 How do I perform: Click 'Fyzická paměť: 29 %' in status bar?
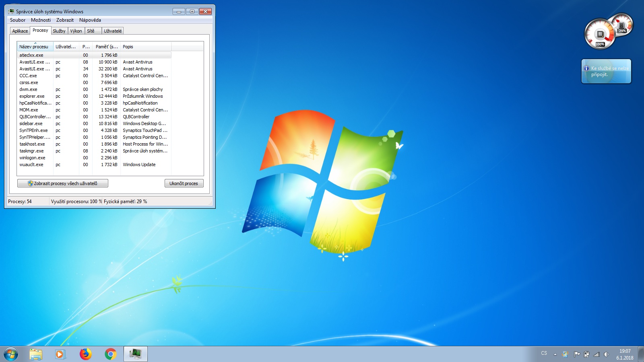(126, 202)
